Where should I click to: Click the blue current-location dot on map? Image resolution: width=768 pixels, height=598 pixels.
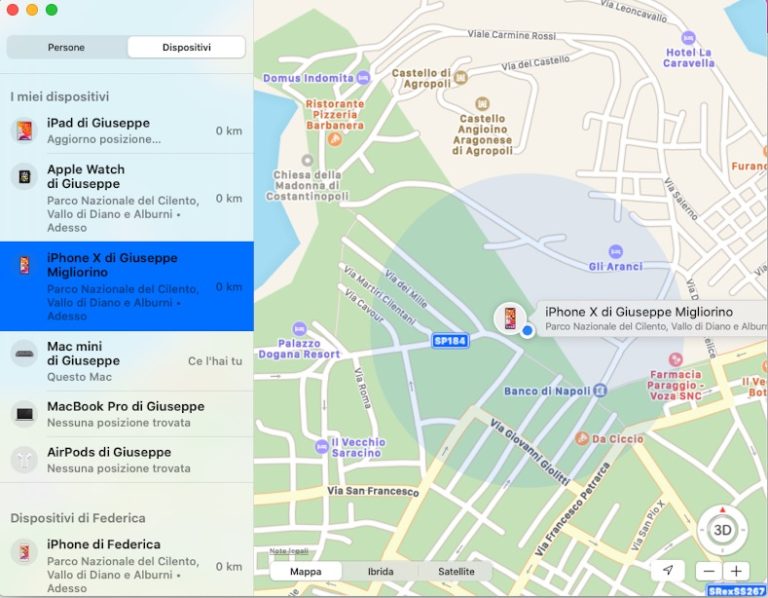coord(527,331)
